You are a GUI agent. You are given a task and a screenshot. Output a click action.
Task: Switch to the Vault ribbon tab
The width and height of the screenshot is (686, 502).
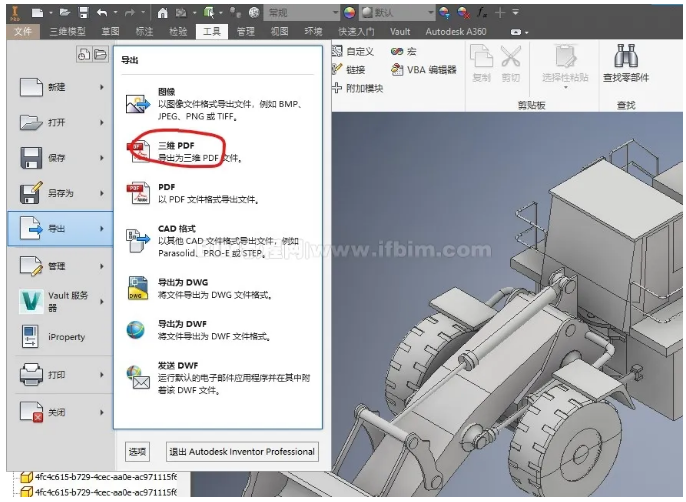click(x=400, y=32)
